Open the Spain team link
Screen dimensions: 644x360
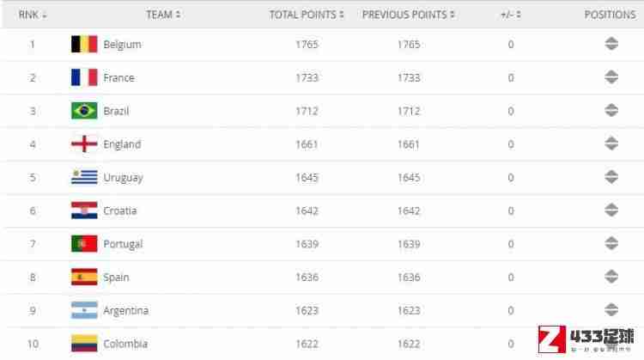tap(116, 278)
